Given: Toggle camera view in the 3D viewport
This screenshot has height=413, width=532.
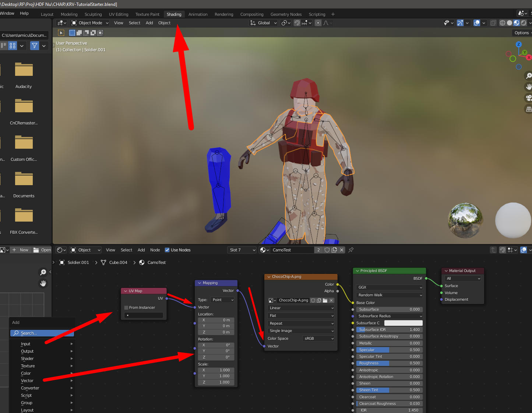Looking at the screenshot, I should click(529, 98).
